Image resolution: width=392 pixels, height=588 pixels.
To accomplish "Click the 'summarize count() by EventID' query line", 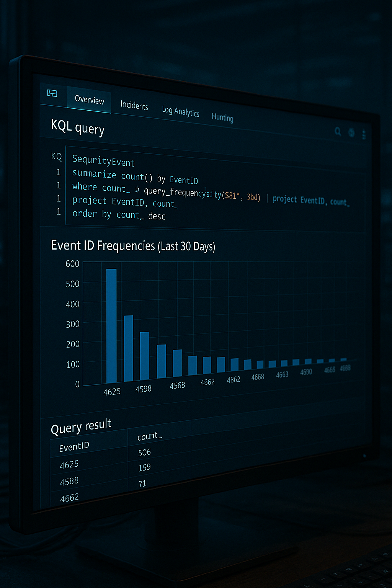I will click(135, 176).
